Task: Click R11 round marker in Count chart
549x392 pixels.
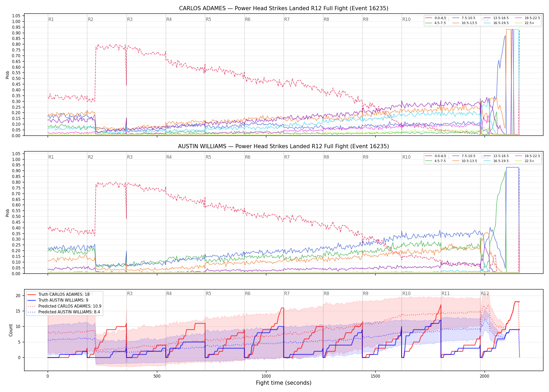Action: [446, 293]
